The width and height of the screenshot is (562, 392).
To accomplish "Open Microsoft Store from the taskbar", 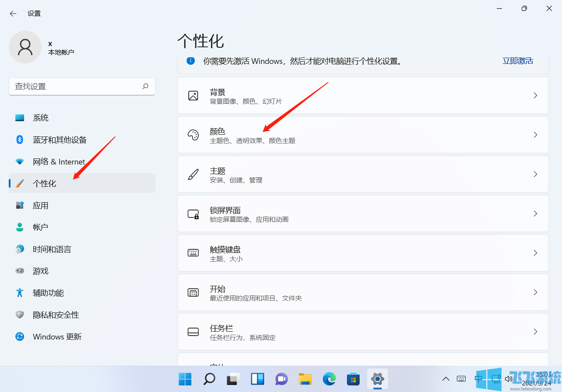I will [353, 379].
